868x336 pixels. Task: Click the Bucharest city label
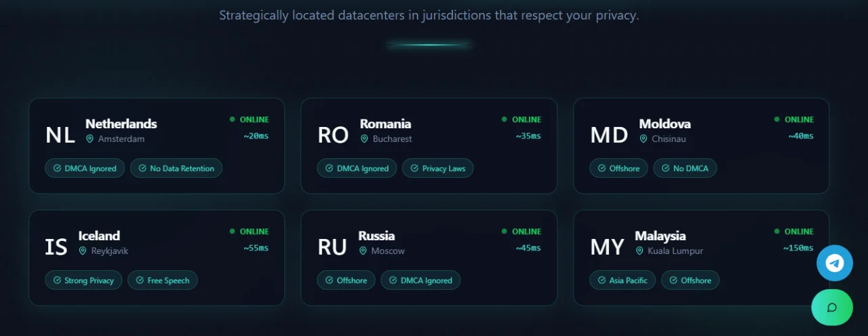click(x=392, y=139)
